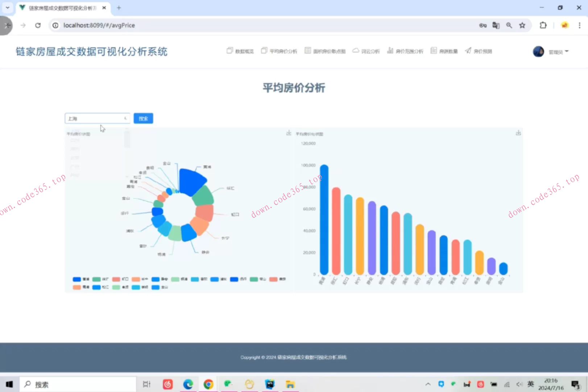
Task: Open Chrome from the taskbar
Action: [x=208, y=384]
